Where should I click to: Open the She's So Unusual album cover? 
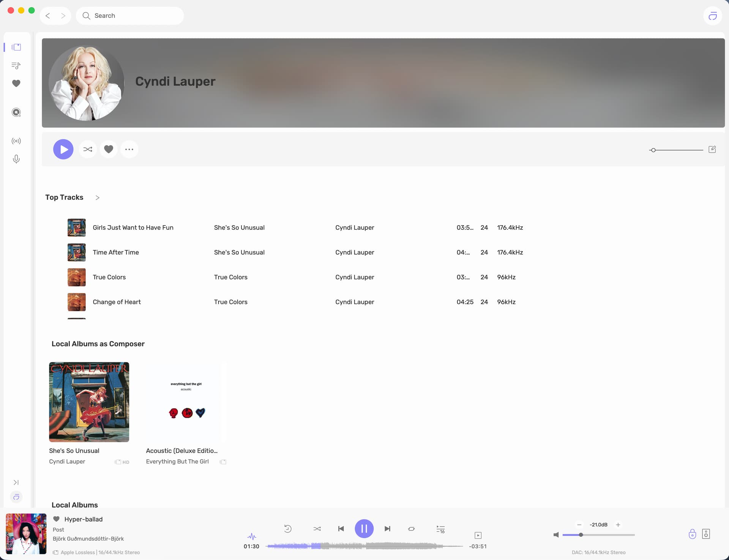click(89, 402)
